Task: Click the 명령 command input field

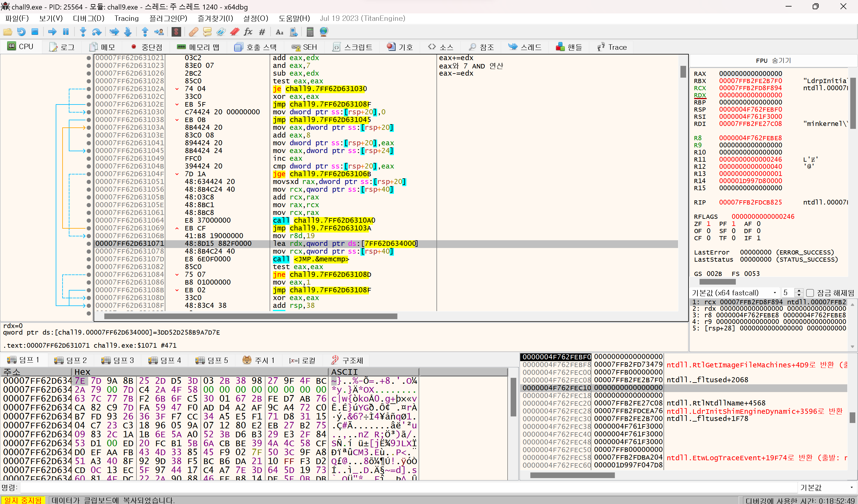Action: tap(408, 487)
